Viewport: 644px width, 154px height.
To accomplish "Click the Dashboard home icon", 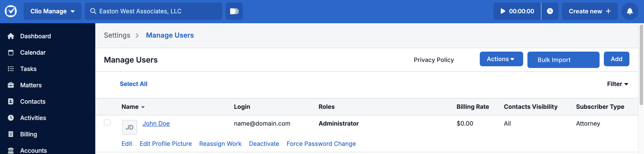I will coord(11,36).
